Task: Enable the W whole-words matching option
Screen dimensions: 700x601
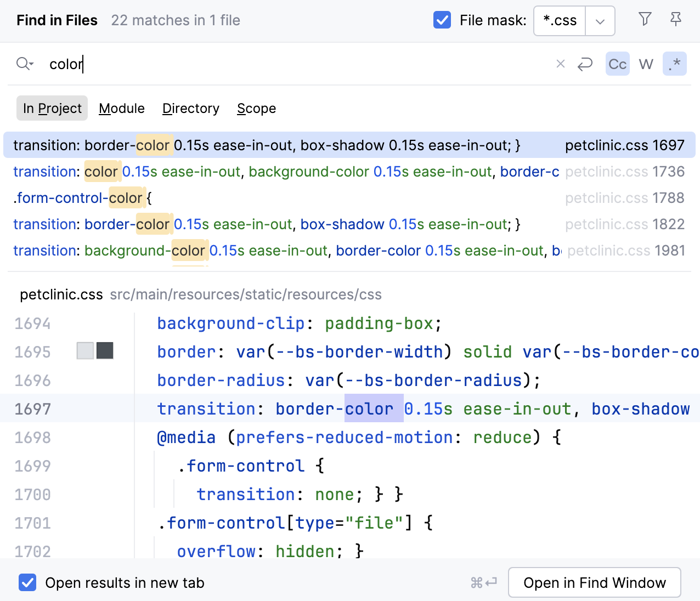Action: pos(646,64)
